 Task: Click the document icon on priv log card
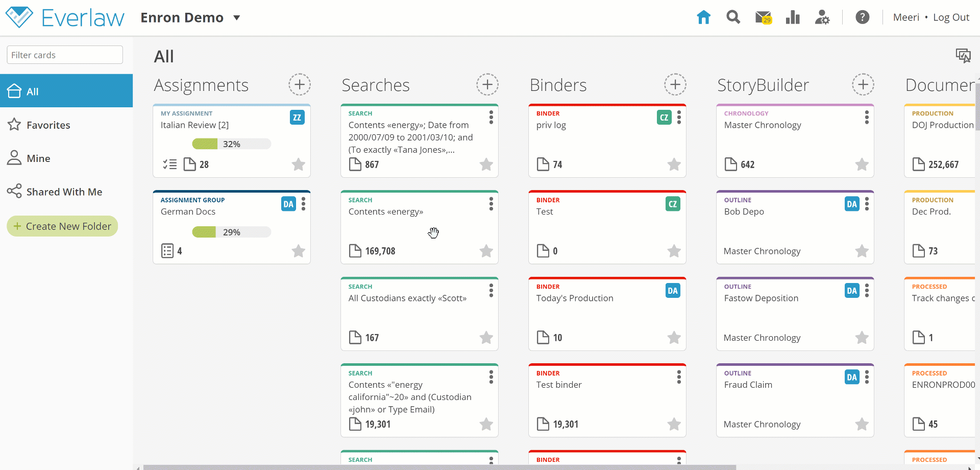543,164
